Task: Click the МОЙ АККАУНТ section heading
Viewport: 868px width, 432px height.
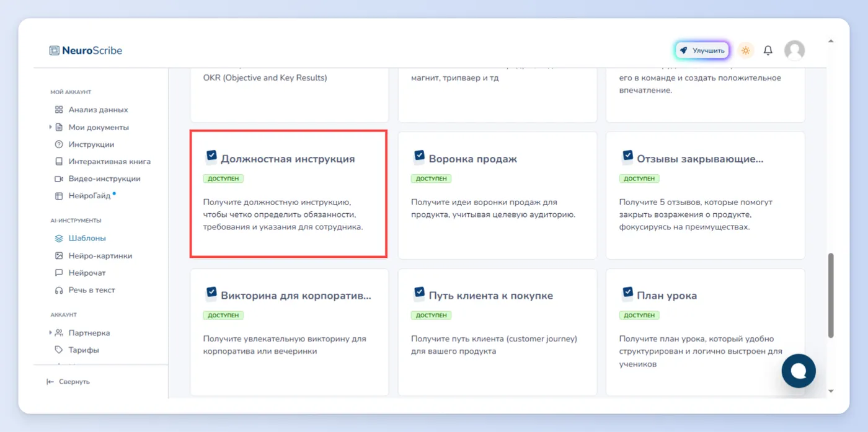Action: coord(71,92)
